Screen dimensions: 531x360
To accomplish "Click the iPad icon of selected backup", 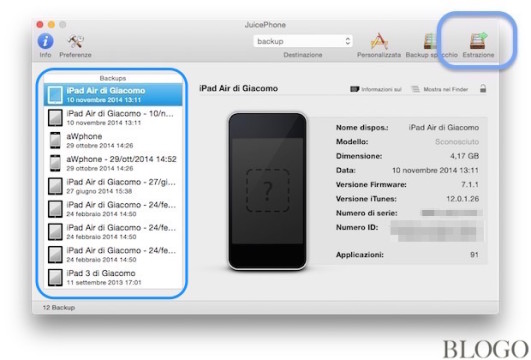I will pos(55,94).
